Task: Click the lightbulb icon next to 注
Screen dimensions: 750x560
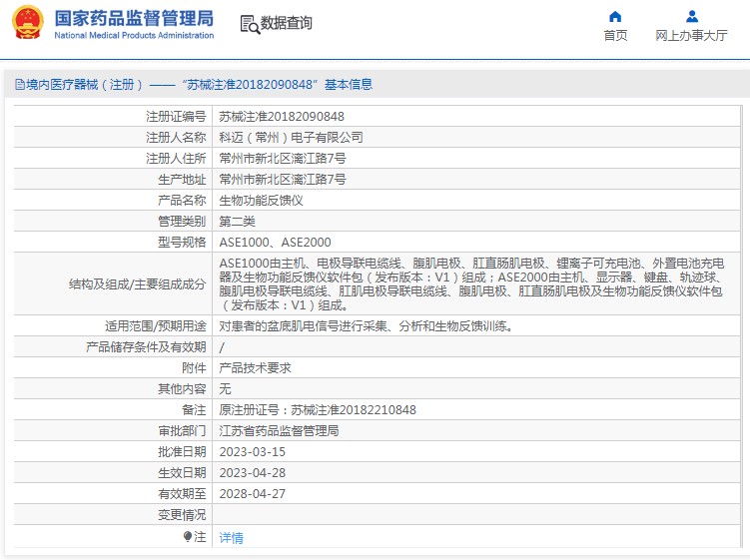Action: pos(188,537)
